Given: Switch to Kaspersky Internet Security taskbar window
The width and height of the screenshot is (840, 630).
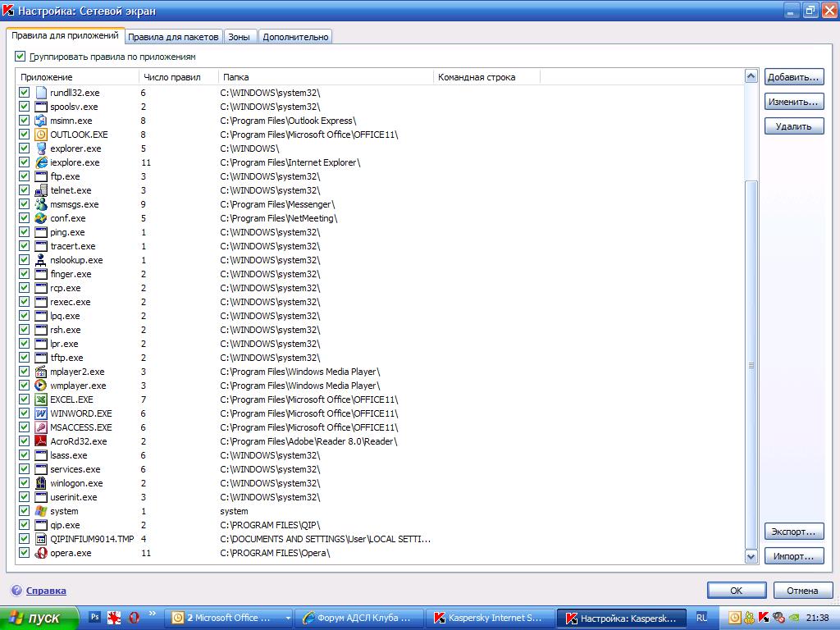Looking at the screenshot, I should click(x=491, y=618).
